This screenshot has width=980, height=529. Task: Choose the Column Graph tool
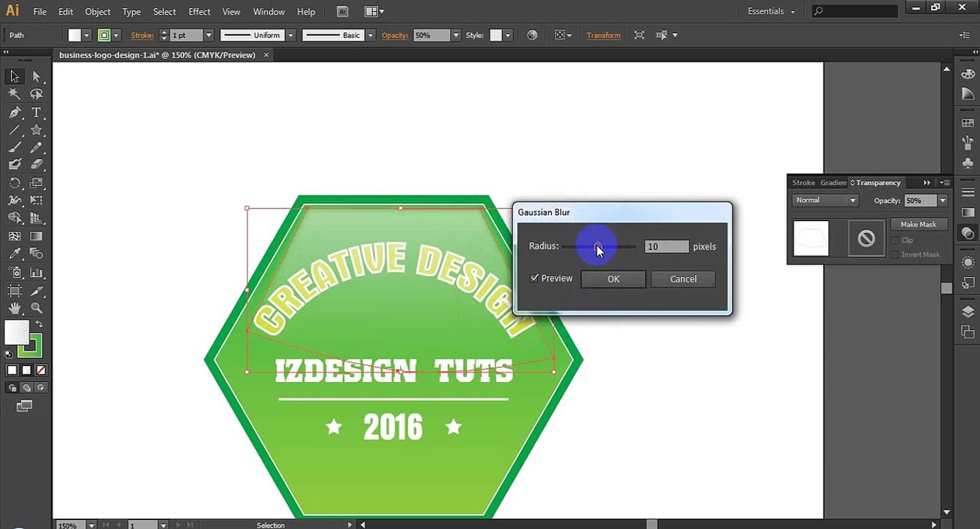coord(36,273)
